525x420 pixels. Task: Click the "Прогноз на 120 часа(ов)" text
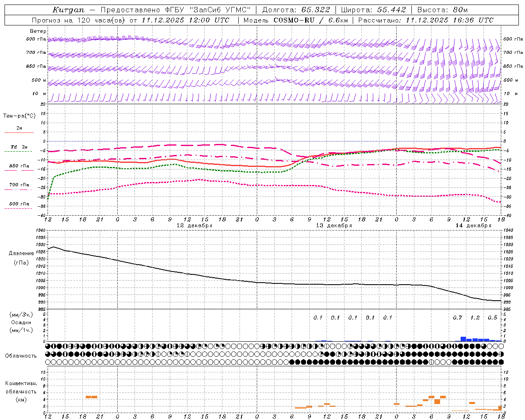(79, 20)
